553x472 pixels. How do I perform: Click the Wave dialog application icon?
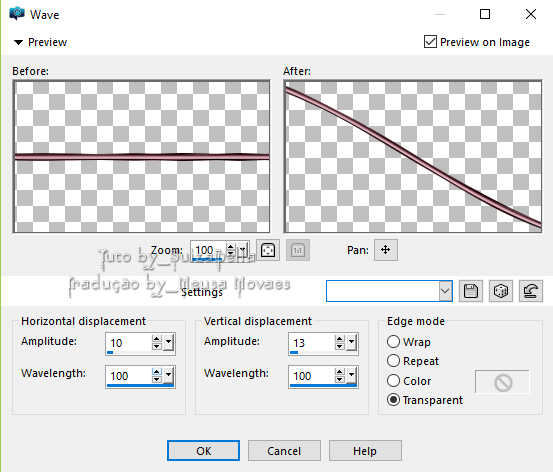point(17,14)
